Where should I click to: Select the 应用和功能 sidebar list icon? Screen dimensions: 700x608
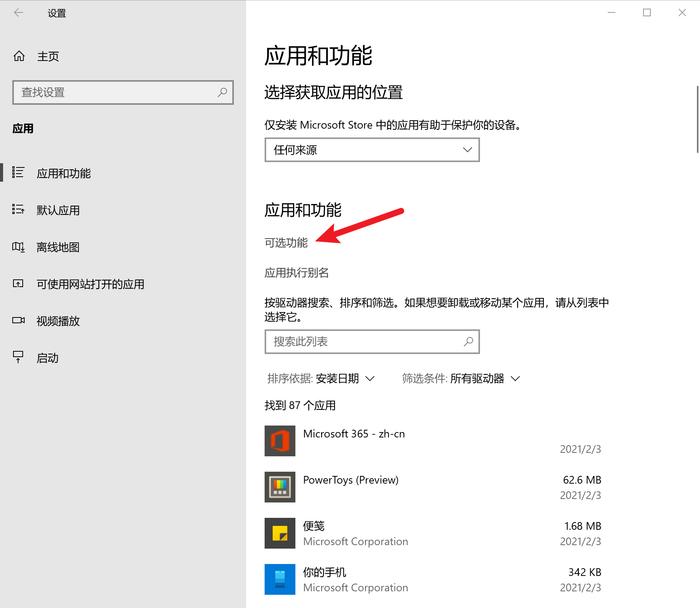tap(18, 172)
